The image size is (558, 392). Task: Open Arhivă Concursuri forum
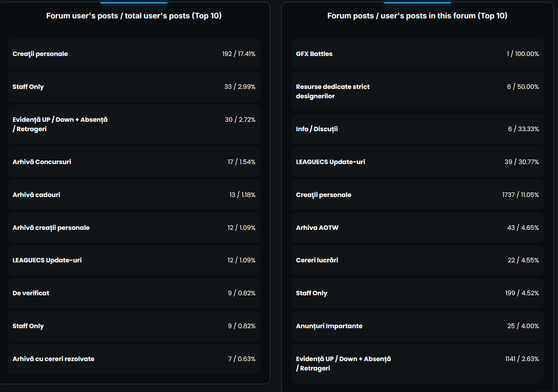pyautogui.click(x=42, y=162)
